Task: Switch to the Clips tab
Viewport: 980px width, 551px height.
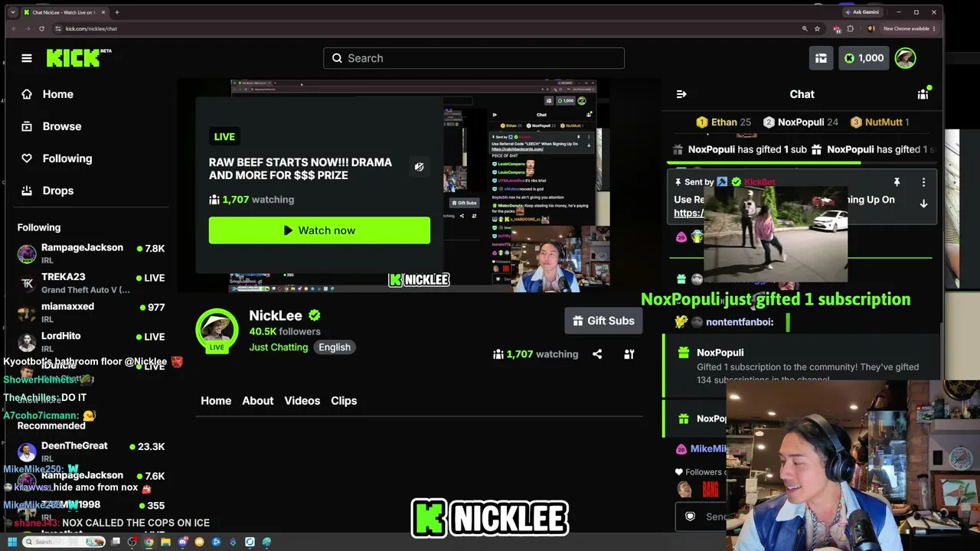Action: coord(344,401)
